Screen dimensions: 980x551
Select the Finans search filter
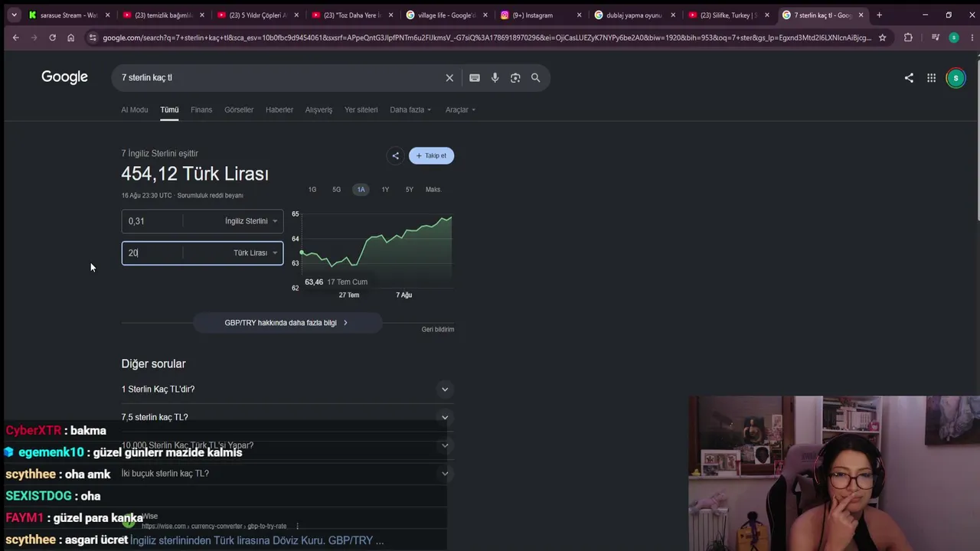pos(201,109)
